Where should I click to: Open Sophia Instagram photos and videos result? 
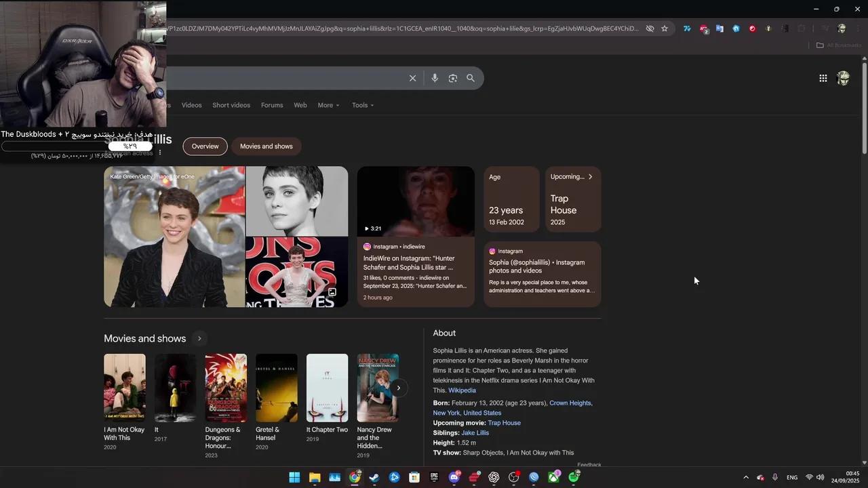pyautogui.click(x=542, y=274)
